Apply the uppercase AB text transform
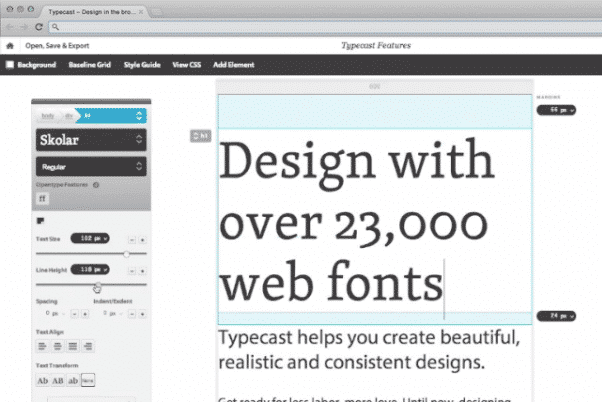Image resolution: width=602 pixels, height=402 pixels. (x=58, y=381)
